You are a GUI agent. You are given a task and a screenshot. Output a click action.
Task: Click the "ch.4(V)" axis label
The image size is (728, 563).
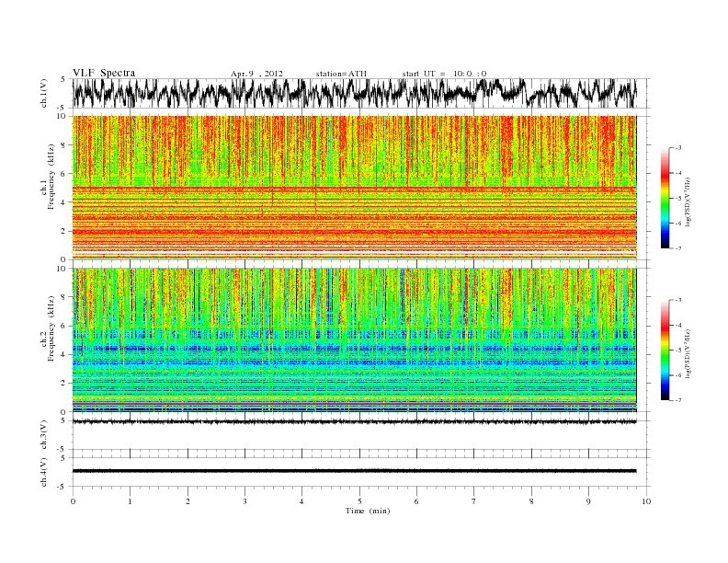click(44, 472)
